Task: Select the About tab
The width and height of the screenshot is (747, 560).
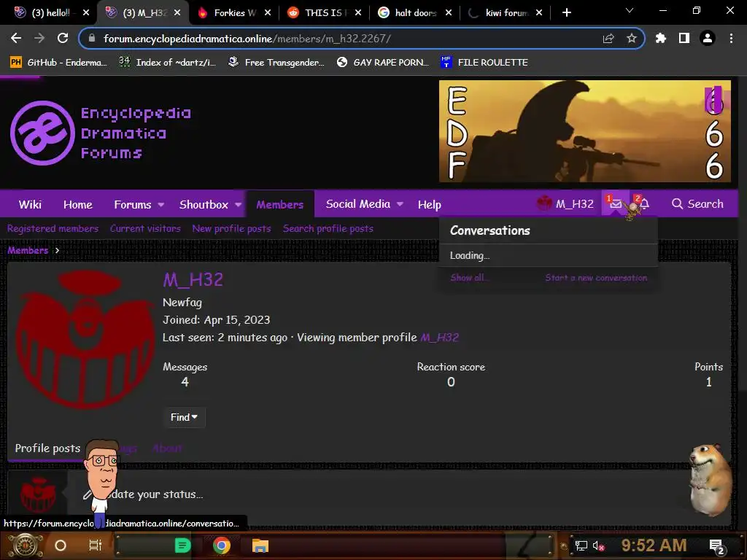Action: (167, 448)
